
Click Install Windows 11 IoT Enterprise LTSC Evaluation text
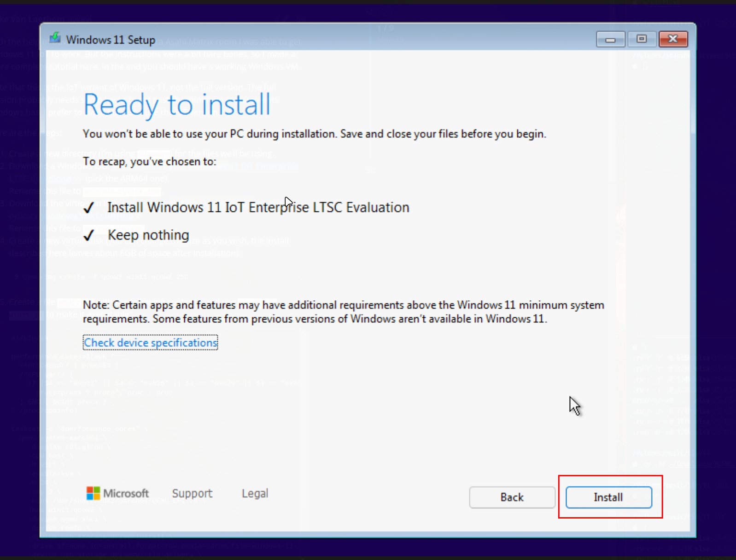[x=258, y=207]
